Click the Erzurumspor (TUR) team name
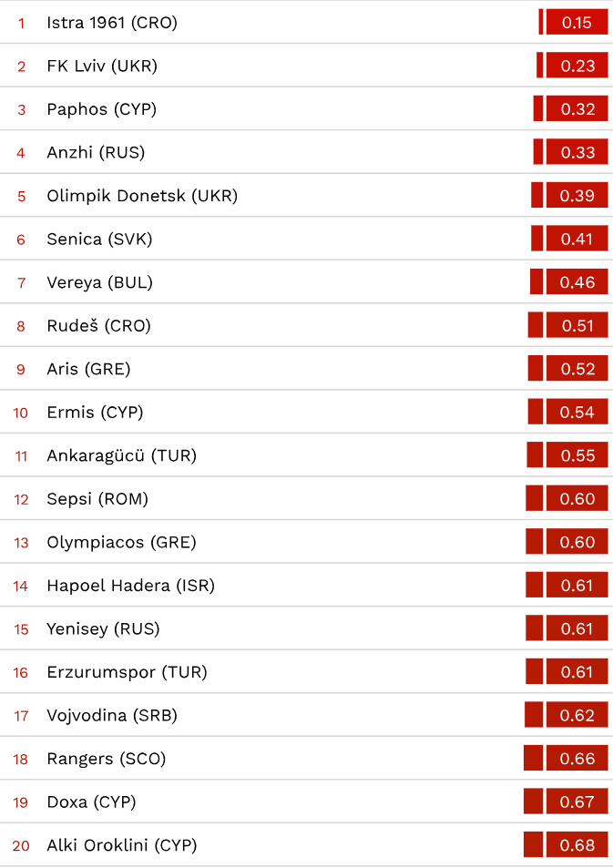Viewport: 613px width, 868px height. pyautogui.click(x=127, y=672)
